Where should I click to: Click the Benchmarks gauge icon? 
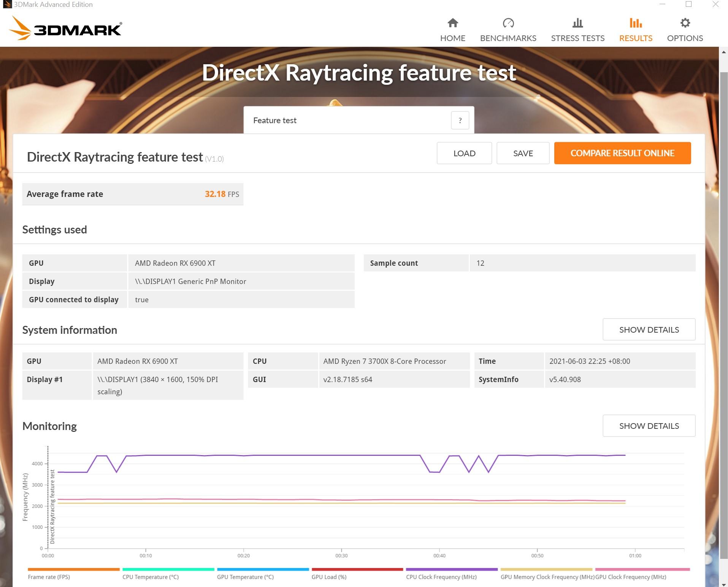[x=508, y=23]
